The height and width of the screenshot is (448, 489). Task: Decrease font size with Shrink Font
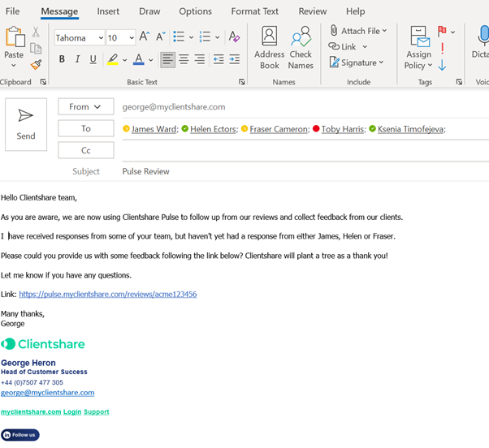pyautogui.click(x=160, y=37)
